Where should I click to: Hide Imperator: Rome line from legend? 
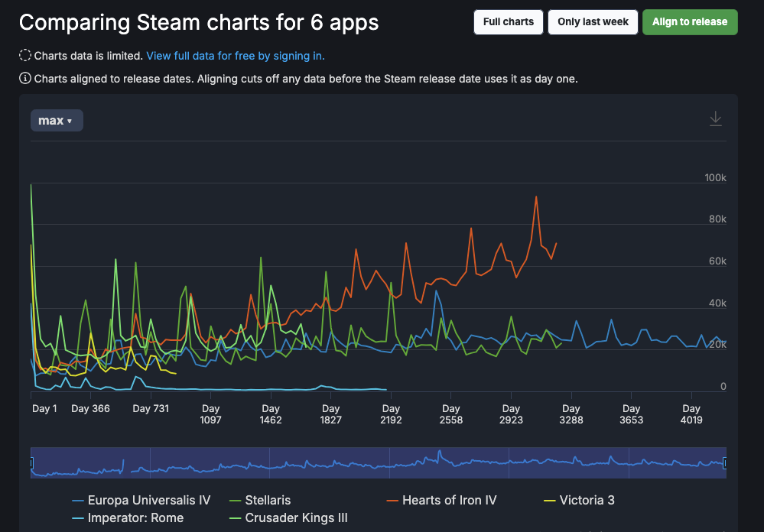[128, 518]
